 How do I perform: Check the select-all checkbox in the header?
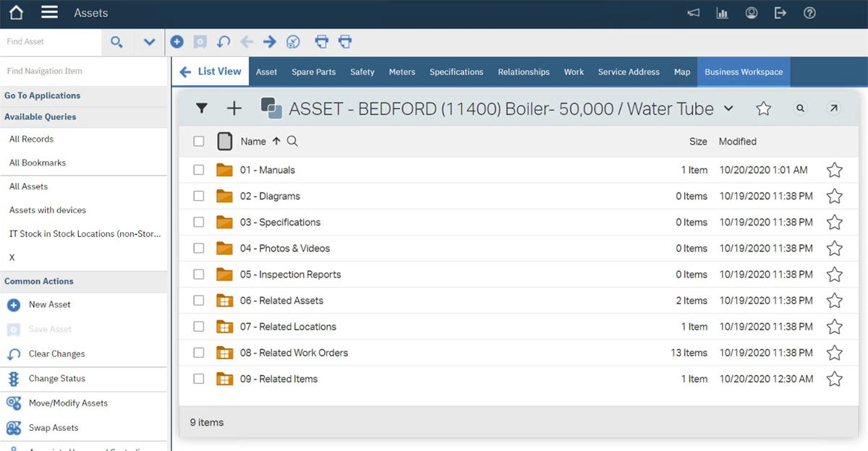pos(199,141)
